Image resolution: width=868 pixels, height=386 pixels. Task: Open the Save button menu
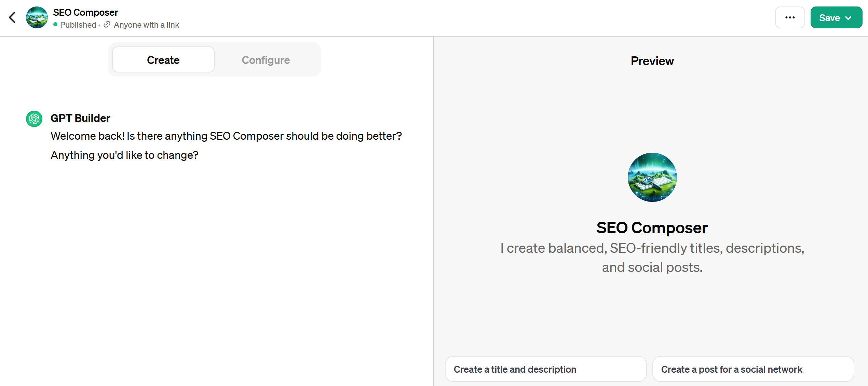pos(836,17)
